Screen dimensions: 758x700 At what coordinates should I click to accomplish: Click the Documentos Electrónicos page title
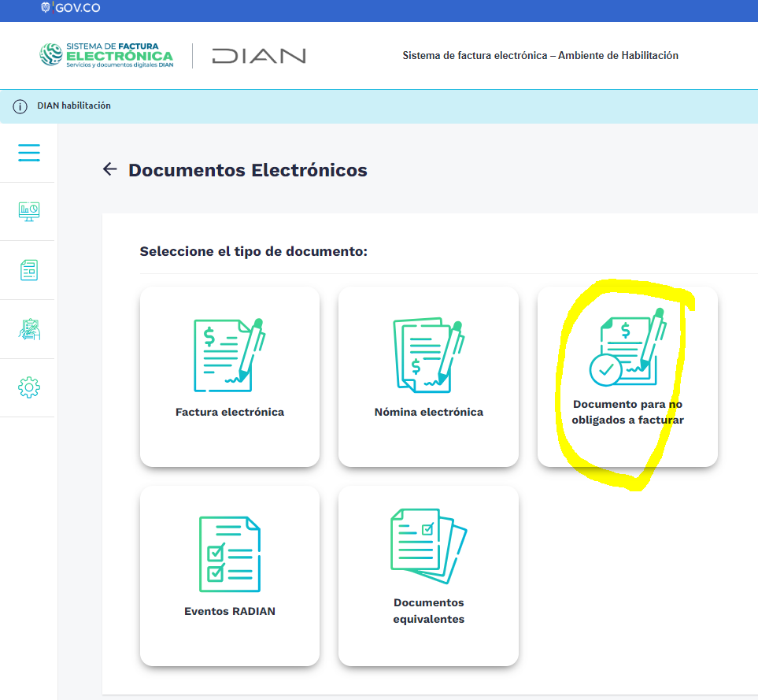tap(247, 170)
